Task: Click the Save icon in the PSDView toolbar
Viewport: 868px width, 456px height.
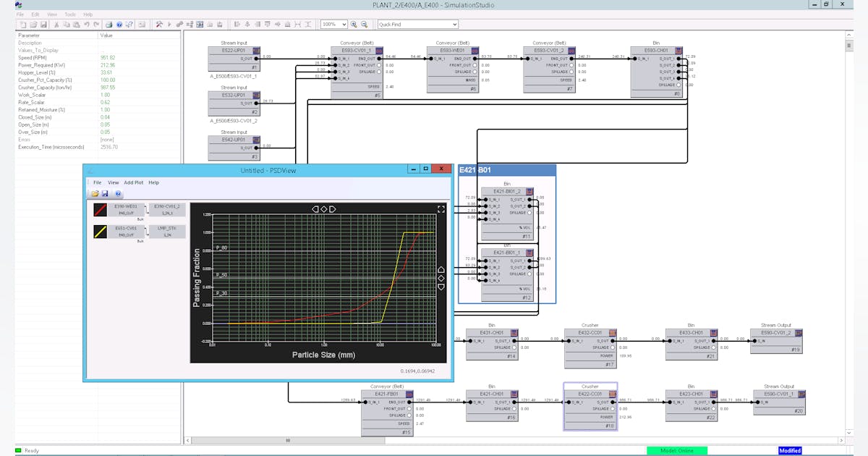Action: coord(106,195)
